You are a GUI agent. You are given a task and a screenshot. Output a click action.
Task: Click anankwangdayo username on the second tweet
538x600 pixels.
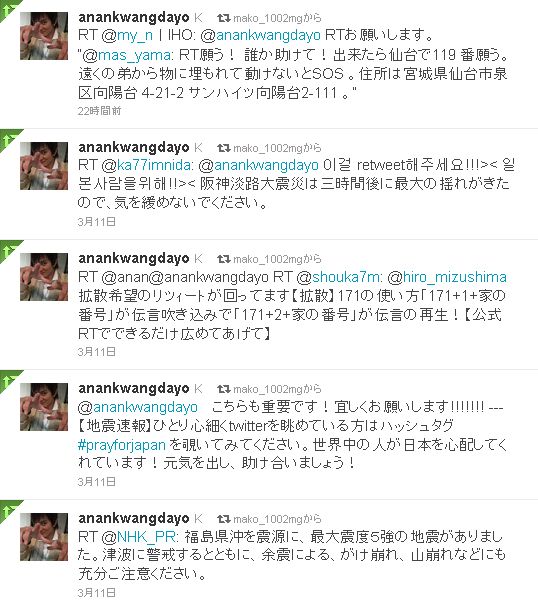(134, 147)
